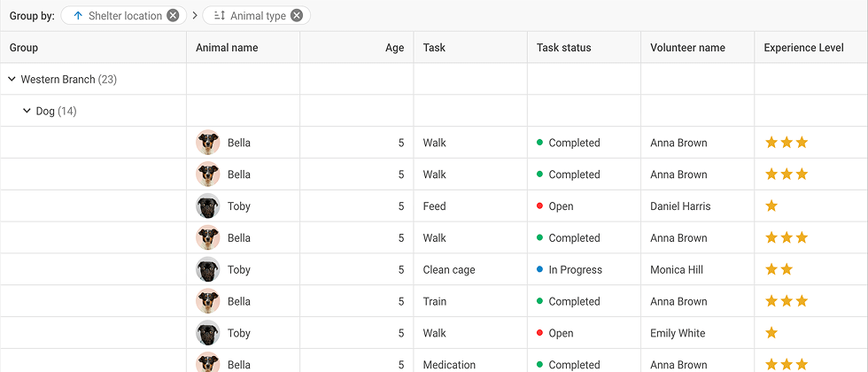Click the single star for Daniel Harris
868x372 pixels.
[771, 206]
